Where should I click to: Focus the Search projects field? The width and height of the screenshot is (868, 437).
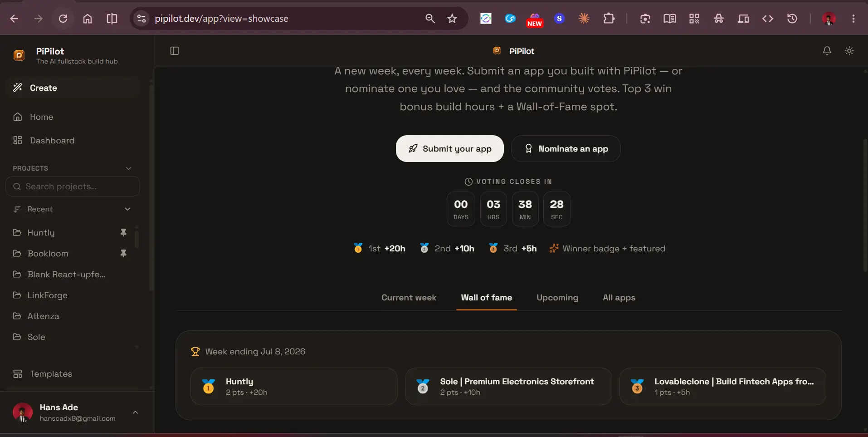pyautogui.click(x=73, y=187)
